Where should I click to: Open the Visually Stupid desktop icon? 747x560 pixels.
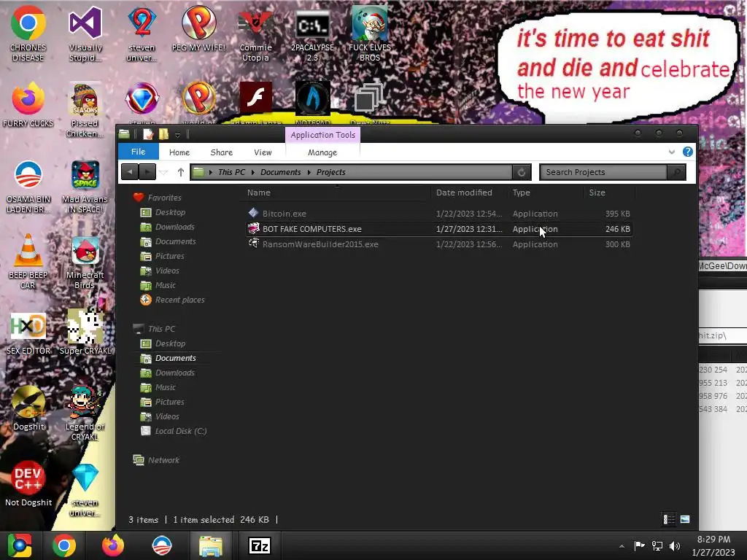pos(85,34)
